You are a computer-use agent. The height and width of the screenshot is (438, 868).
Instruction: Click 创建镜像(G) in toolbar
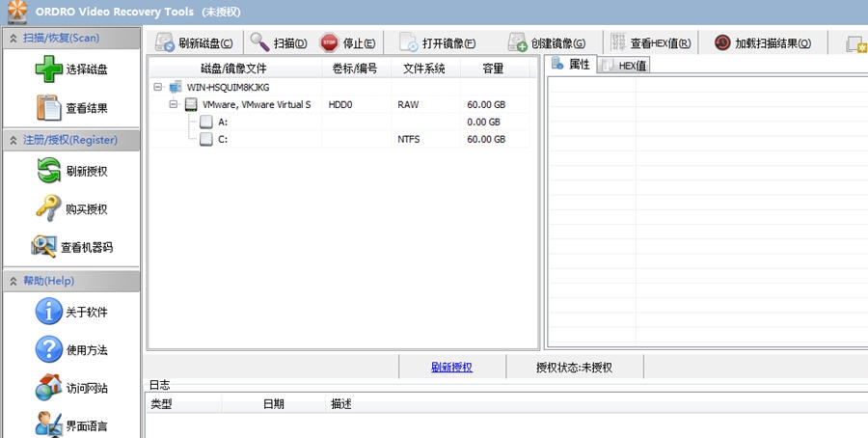pyautogui.click(x=547, y=43)
